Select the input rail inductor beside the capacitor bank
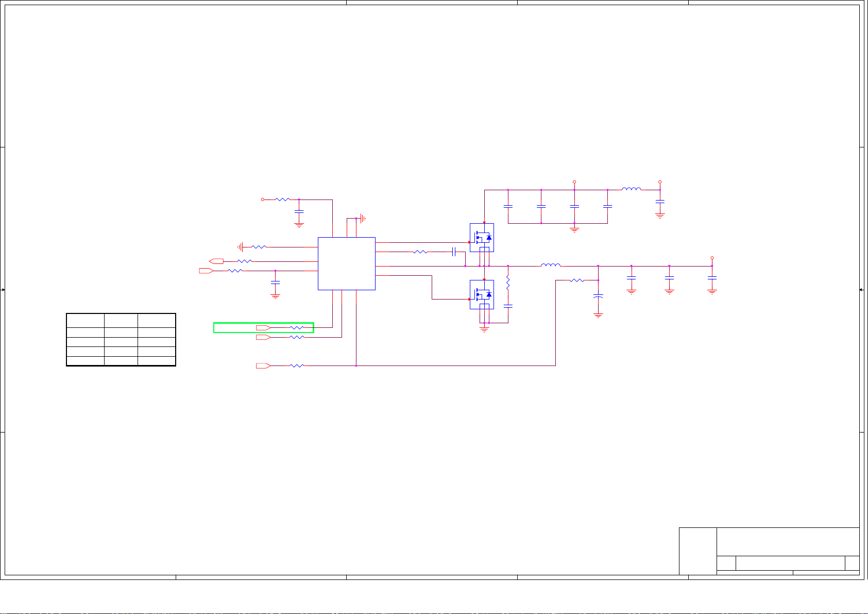 (632, 189)
